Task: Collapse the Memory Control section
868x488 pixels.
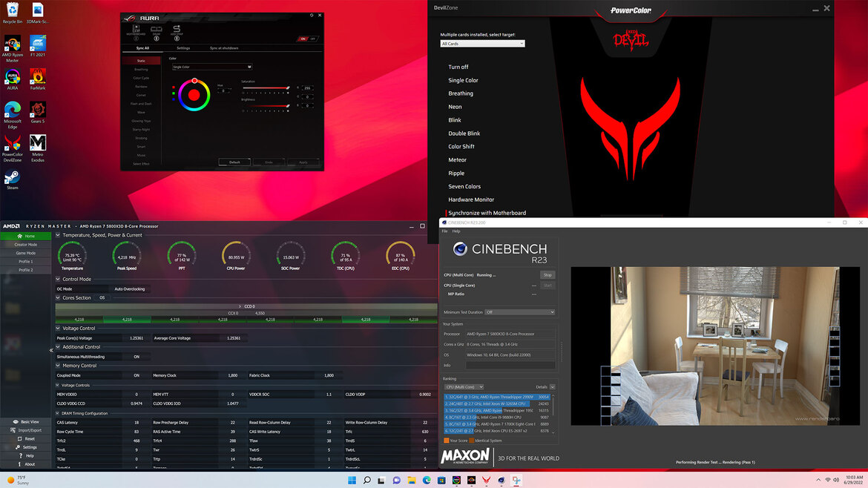Action: 58,366
